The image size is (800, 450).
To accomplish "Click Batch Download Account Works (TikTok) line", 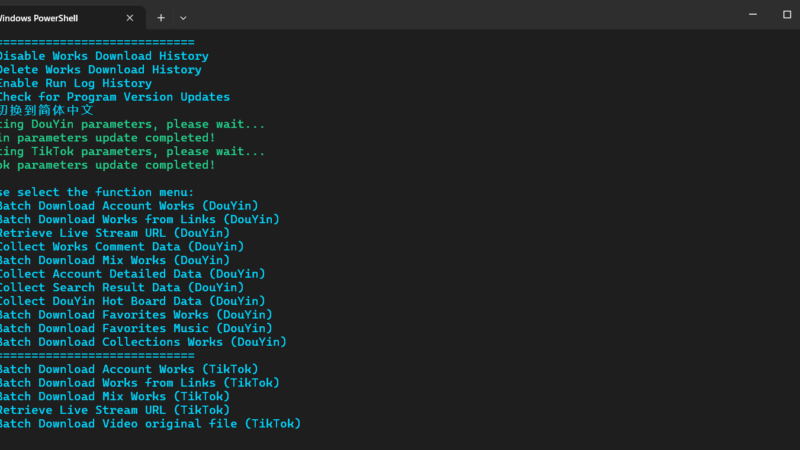I will pos(129,369).
